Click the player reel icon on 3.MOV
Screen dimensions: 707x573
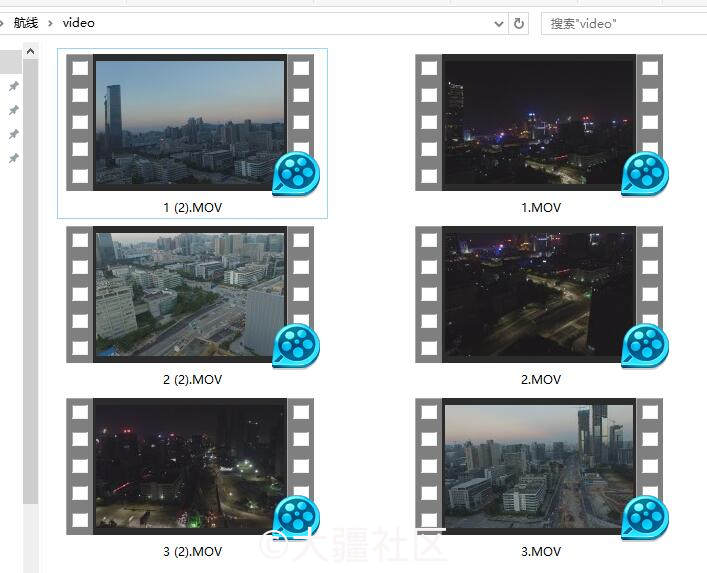click(645, 518)
